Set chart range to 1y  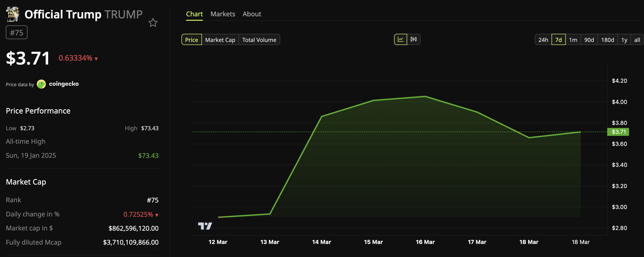point(624,40)
